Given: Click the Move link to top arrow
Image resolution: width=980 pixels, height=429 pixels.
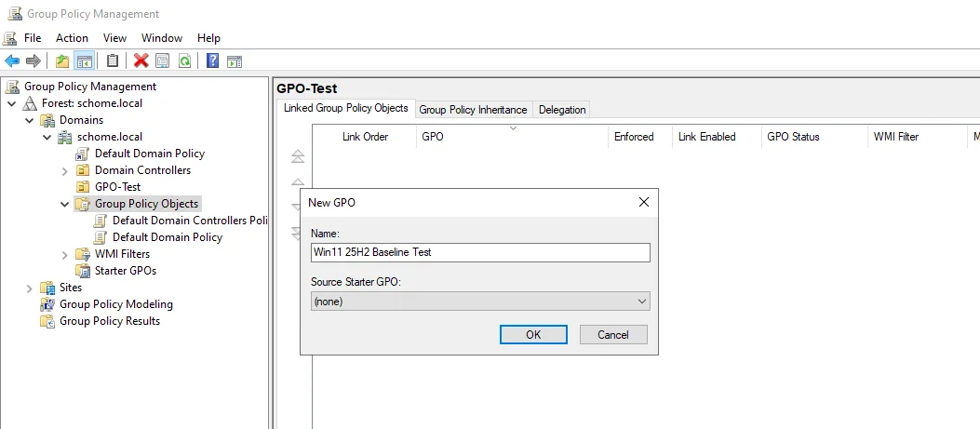Looking at the screenshot, I should [298, 157].
